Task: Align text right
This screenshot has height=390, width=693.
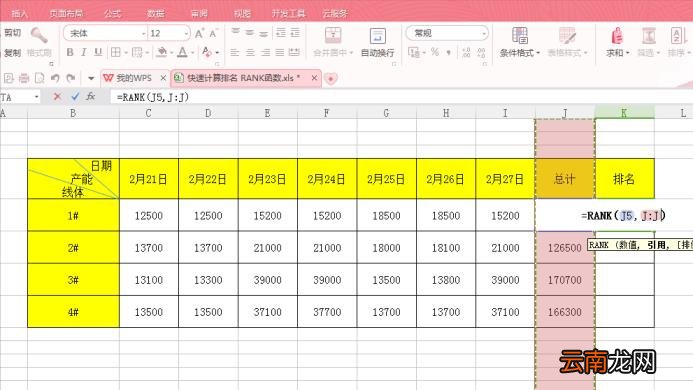Action: pyautogui.click(x=265, y=53)
